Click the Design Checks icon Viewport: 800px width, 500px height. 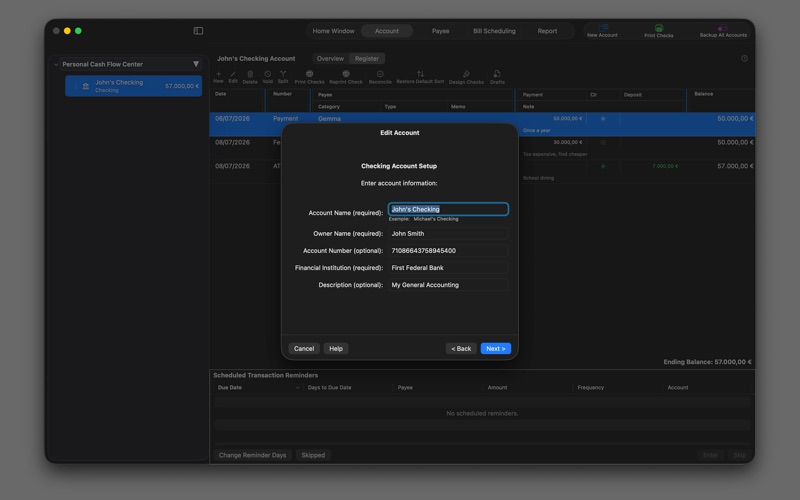coord(466,74)
